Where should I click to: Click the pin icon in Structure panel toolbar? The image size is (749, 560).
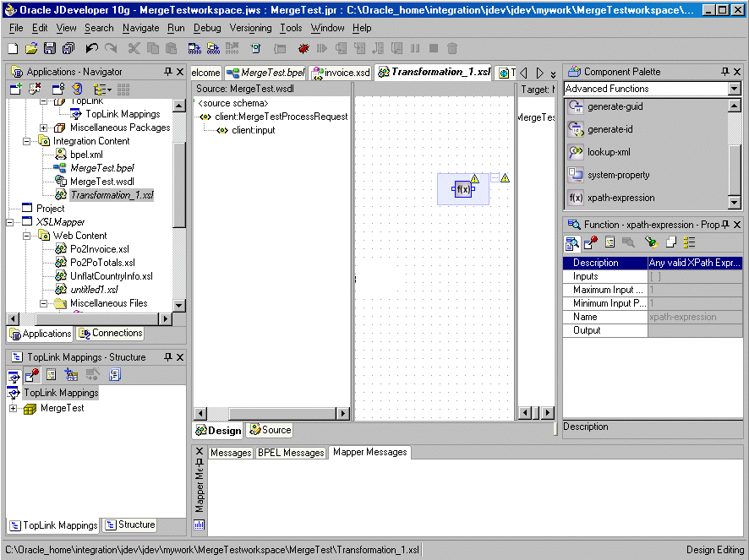click(x=32, y=375)
